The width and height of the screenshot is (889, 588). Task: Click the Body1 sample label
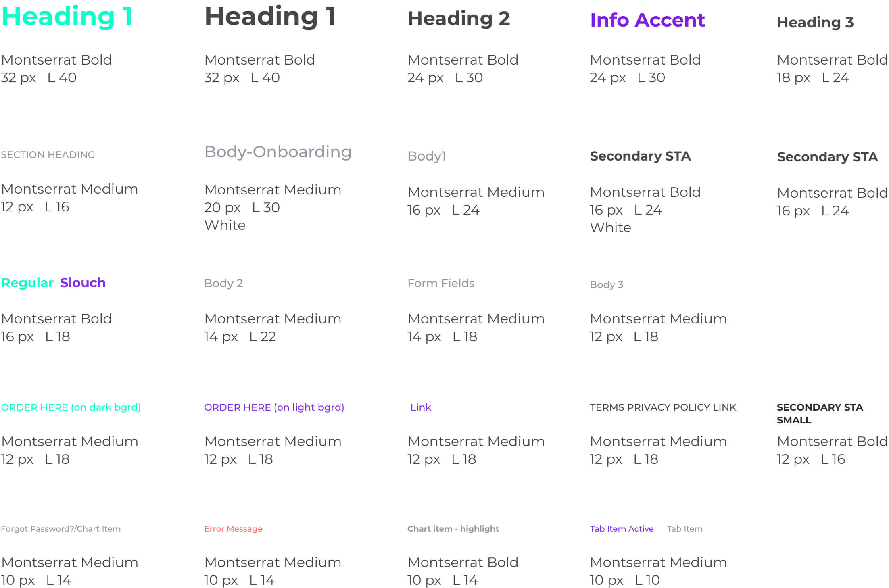click(427, 156)
